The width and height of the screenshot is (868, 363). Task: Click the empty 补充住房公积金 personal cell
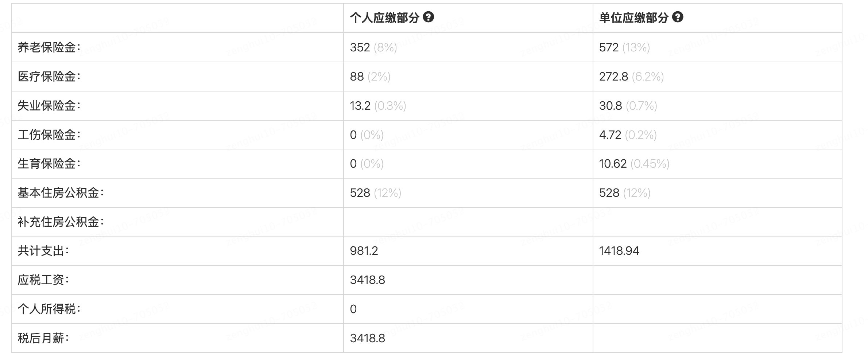[468, 222]
